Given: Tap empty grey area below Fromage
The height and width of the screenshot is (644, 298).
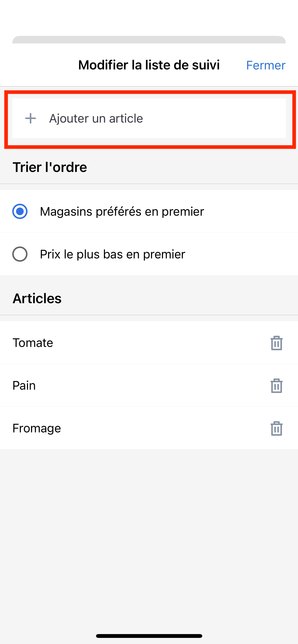Looking at the screenshot, I should (x=149, y=534).
